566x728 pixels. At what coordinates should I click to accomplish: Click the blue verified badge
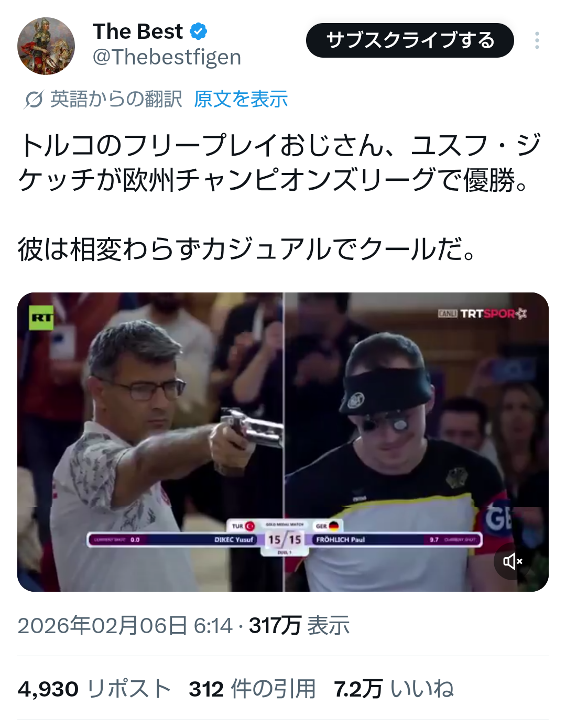(198, 31)
